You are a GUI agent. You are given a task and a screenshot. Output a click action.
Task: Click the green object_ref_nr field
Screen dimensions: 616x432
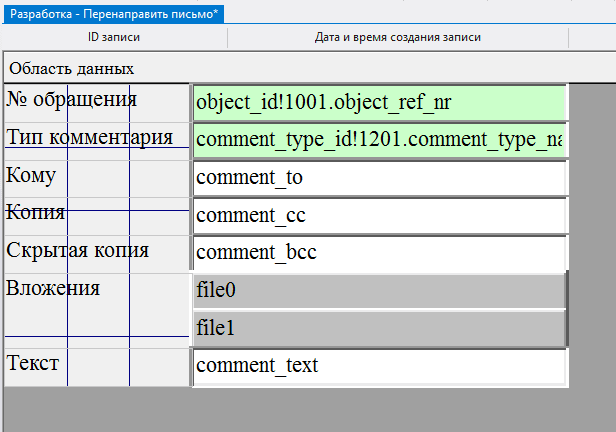(x=379, y=103)
